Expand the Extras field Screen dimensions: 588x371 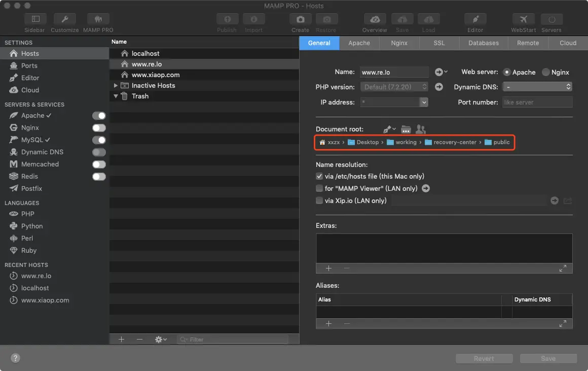[x=563, y=268]
